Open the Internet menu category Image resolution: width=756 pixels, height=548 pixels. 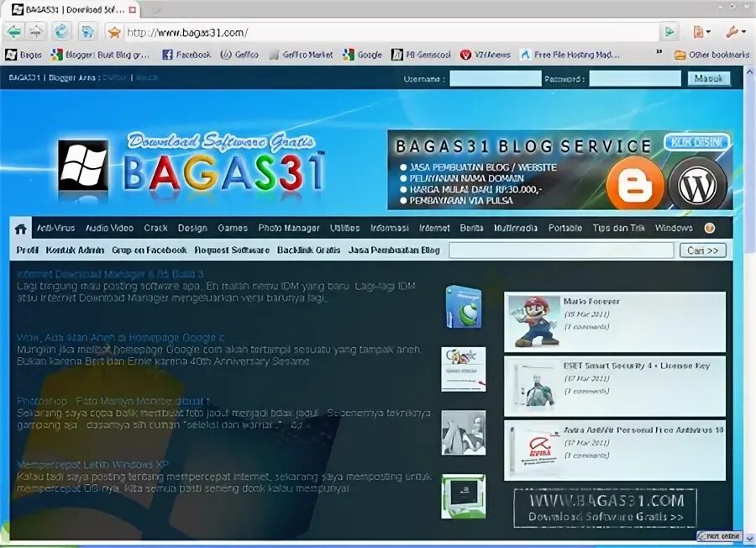point(434,228)
